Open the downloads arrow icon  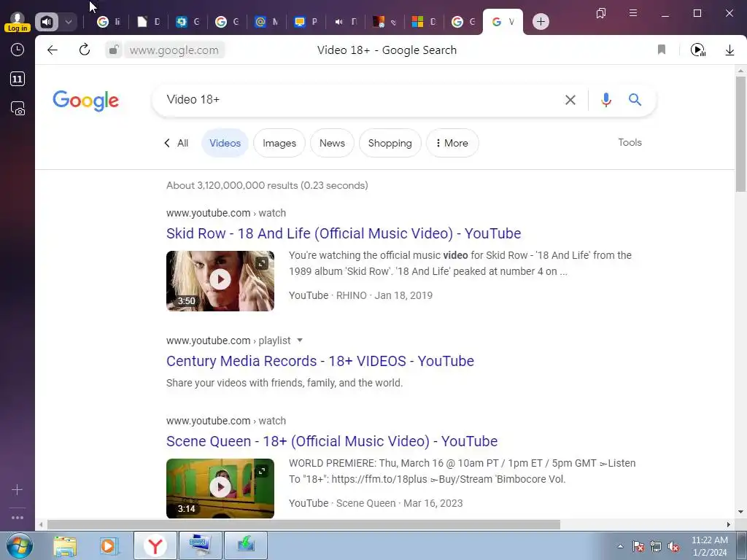729,50
